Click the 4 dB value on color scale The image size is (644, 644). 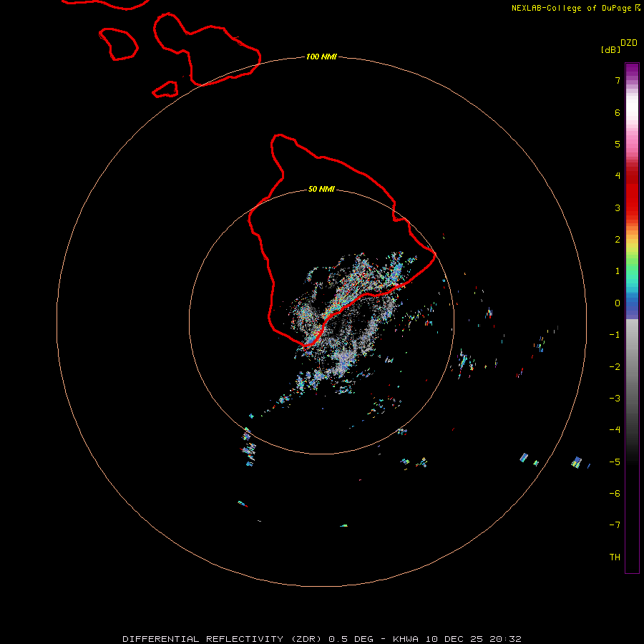618,176
